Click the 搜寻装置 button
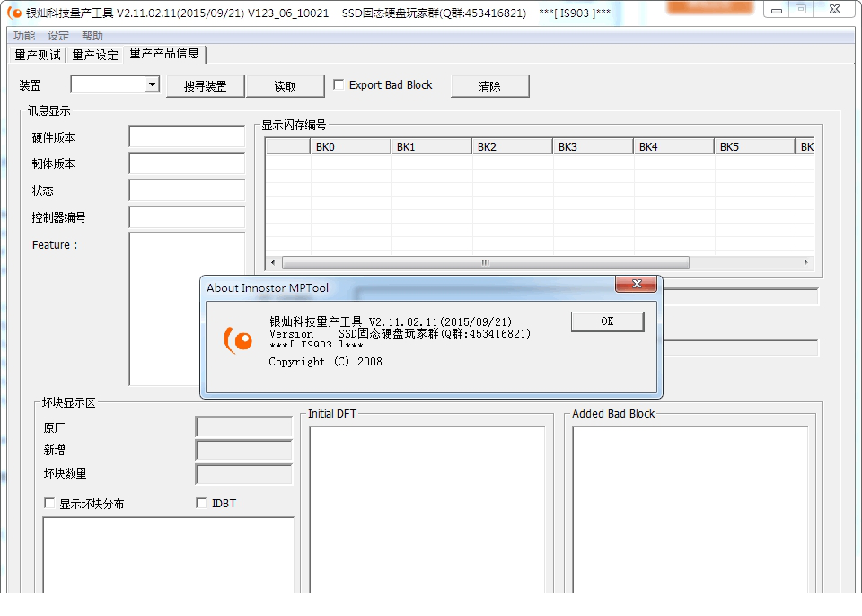The width and height of the screenshot is (862, 616). (x=206, y=86)
